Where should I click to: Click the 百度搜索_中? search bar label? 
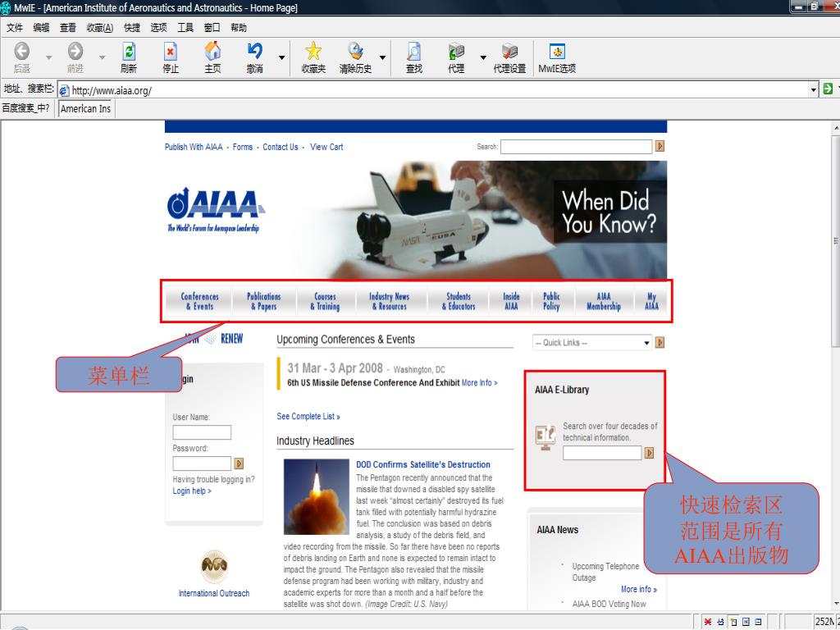pyautogui.click(x=25, y=108)
